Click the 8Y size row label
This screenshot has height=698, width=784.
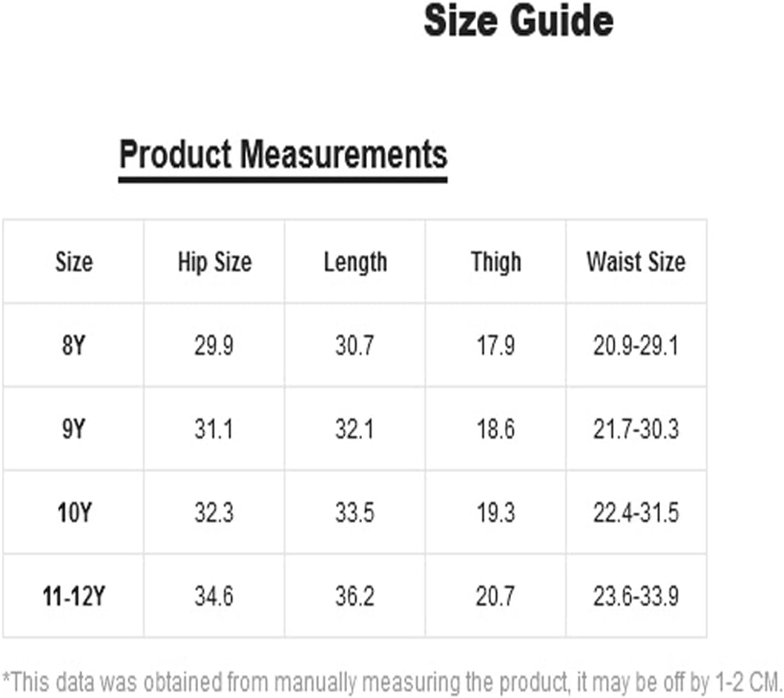74,346
